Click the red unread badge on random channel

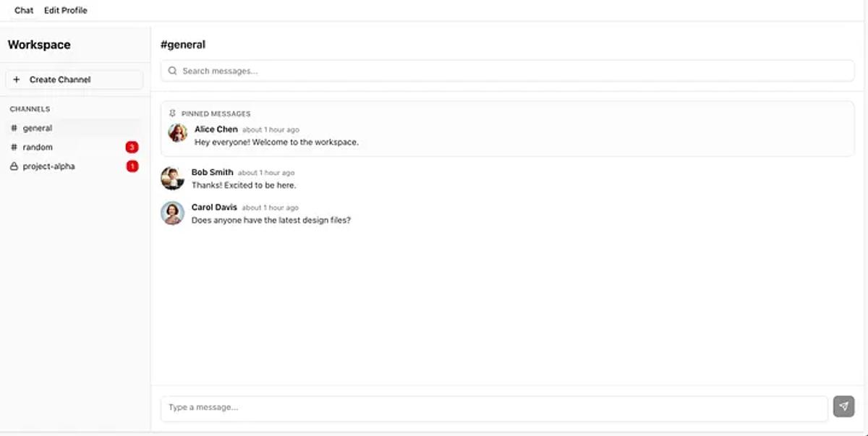[132, 147]
